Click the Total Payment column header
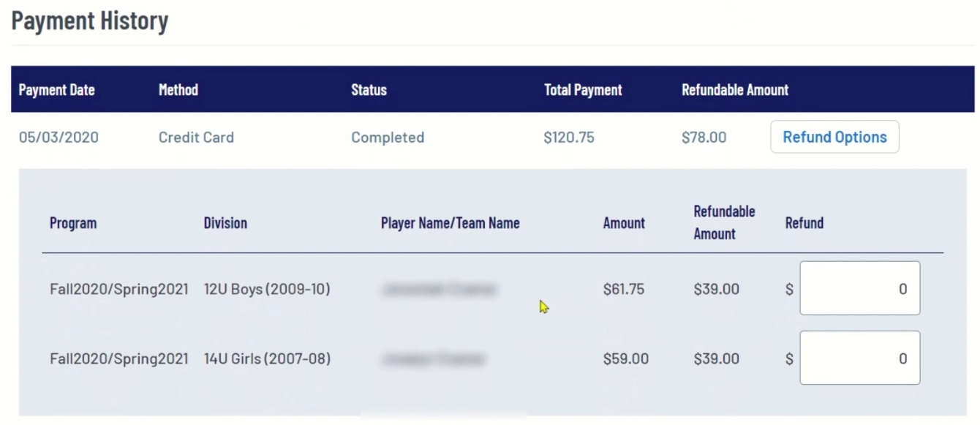 (583, 90)
